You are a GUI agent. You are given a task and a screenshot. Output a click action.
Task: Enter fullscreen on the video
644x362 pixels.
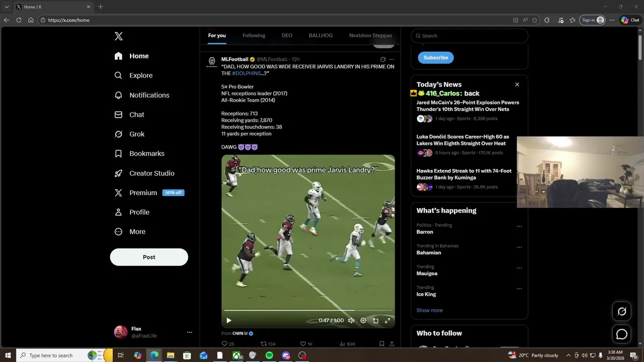(x=387, y=320)
